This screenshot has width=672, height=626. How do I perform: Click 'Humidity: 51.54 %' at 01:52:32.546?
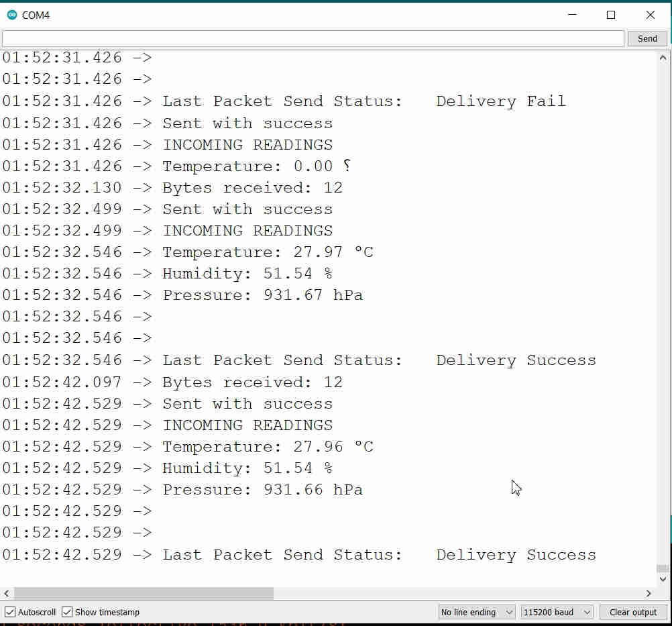point(247,274)
